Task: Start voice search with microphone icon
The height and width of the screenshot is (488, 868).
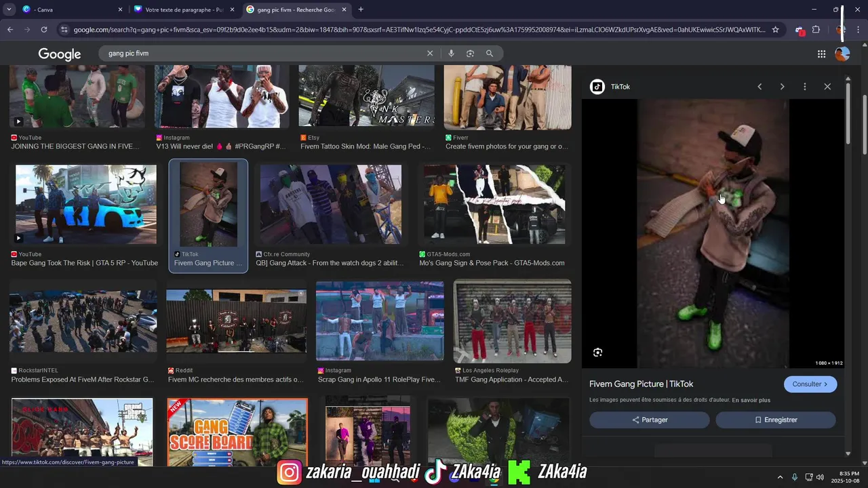Action: 451,54
